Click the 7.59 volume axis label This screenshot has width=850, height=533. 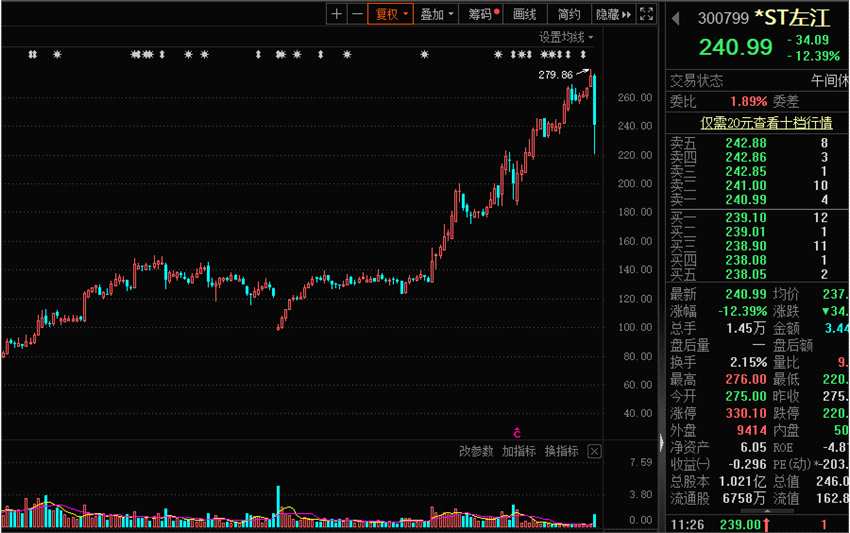(x=641, y=462)
